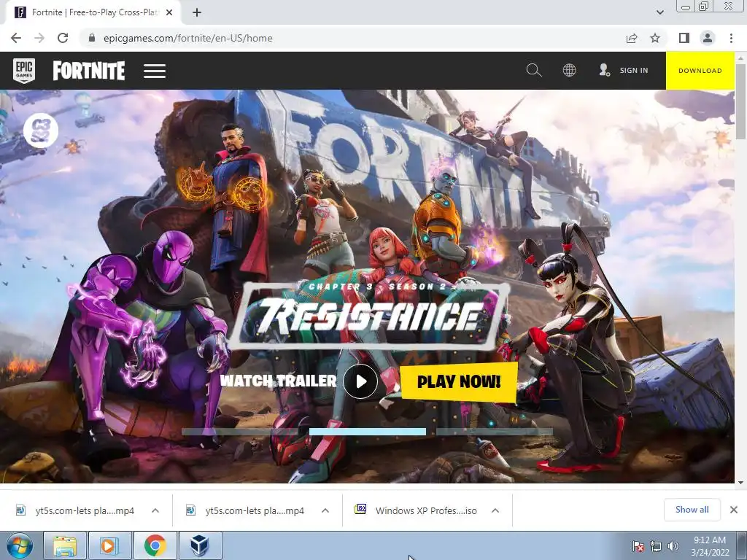The height and width of the screenshot is (560, 747).
Task: Open Windows Explorer from taskbar
Action: [x=65, y=545]
